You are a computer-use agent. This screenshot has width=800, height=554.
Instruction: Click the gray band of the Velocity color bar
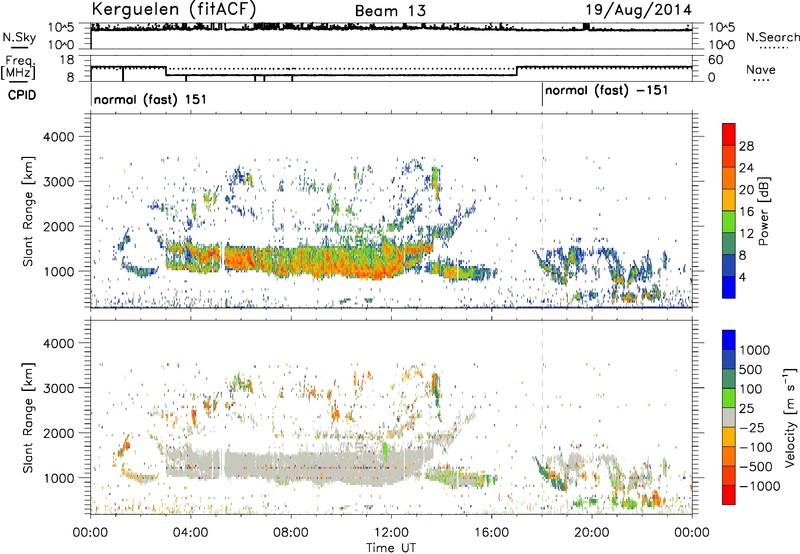(729, 417)
